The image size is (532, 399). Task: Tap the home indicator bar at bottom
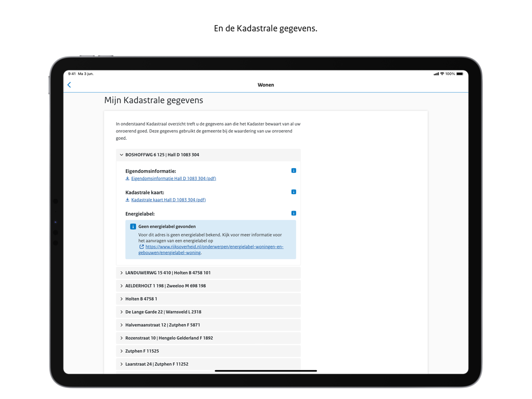(266, 371)
